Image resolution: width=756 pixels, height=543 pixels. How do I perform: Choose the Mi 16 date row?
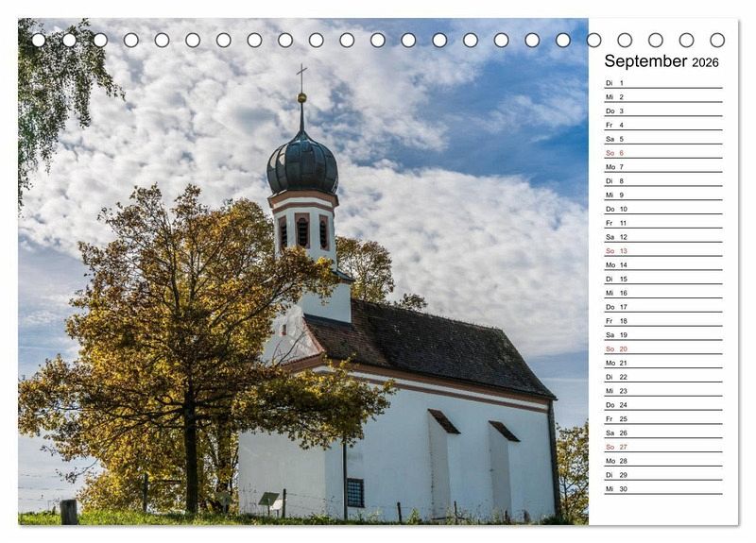661,293
